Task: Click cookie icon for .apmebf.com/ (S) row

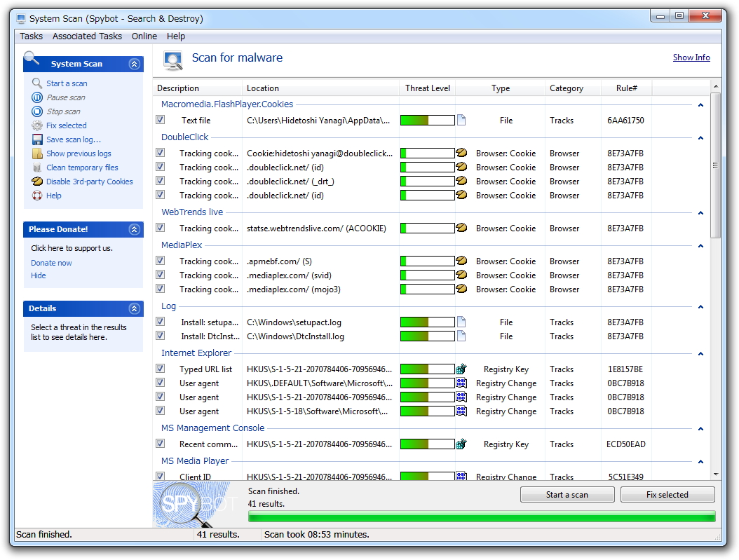Action: coord(461,261)
